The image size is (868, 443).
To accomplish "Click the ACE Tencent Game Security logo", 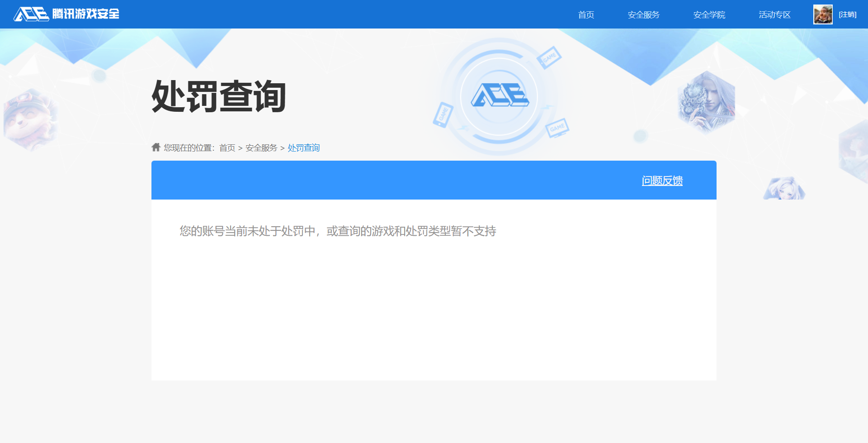I will (66, 14).
